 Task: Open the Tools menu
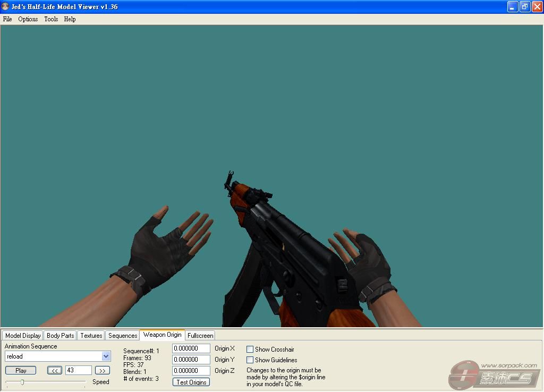(x=51, y=19)
